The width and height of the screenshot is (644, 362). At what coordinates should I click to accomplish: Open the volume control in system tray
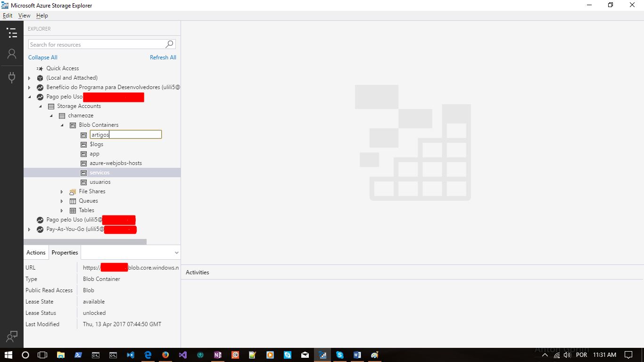(567, 355)
